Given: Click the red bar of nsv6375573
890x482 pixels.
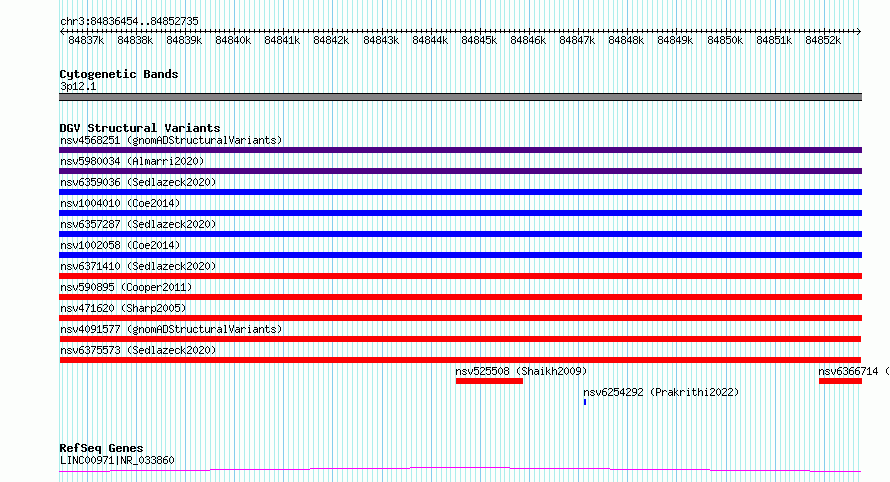Looking at the screenshot, I should 460,360.
